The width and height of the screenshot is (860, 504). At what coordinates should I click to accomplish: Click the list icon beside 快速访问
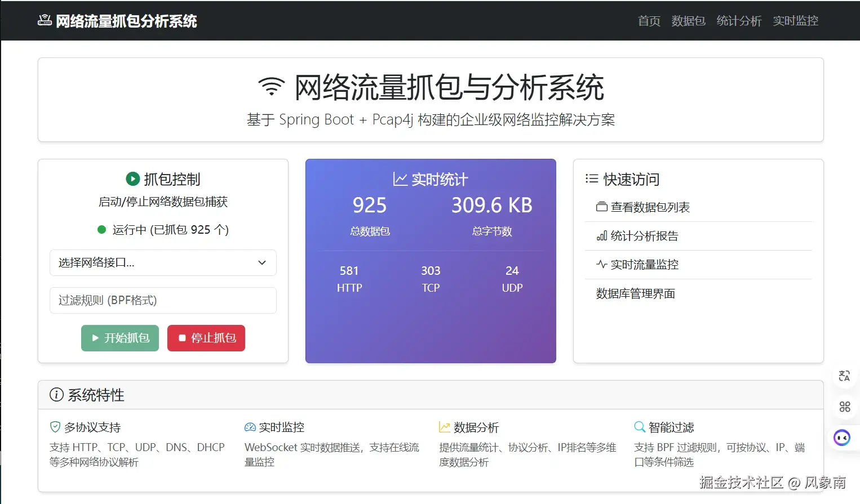point(592,179)
